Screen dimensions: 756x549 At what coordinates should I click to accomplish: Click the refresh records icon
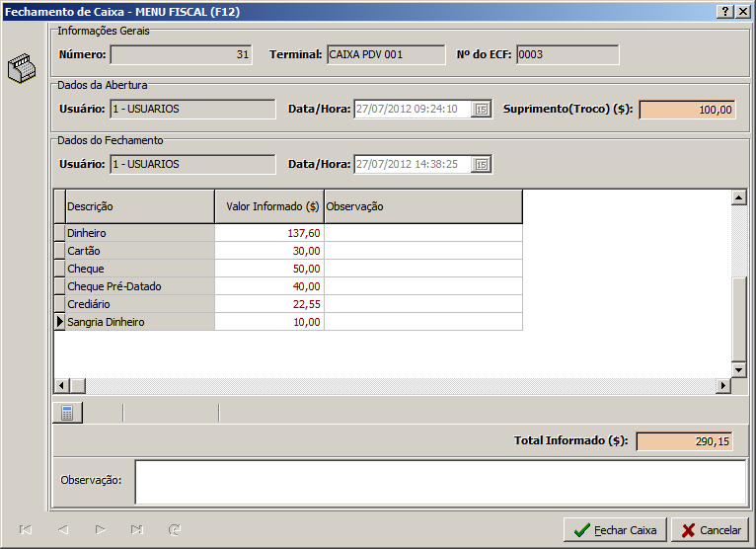click(175, 530)
